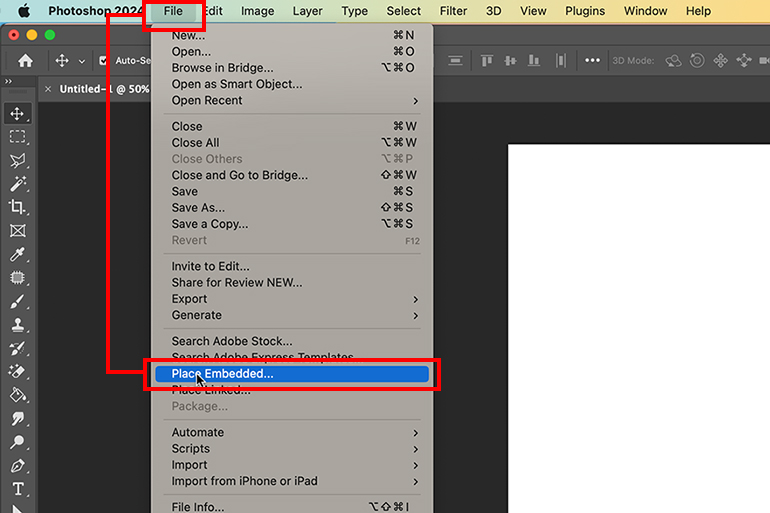
Task: Select the Dodge tool
Action: pos(18,442)
